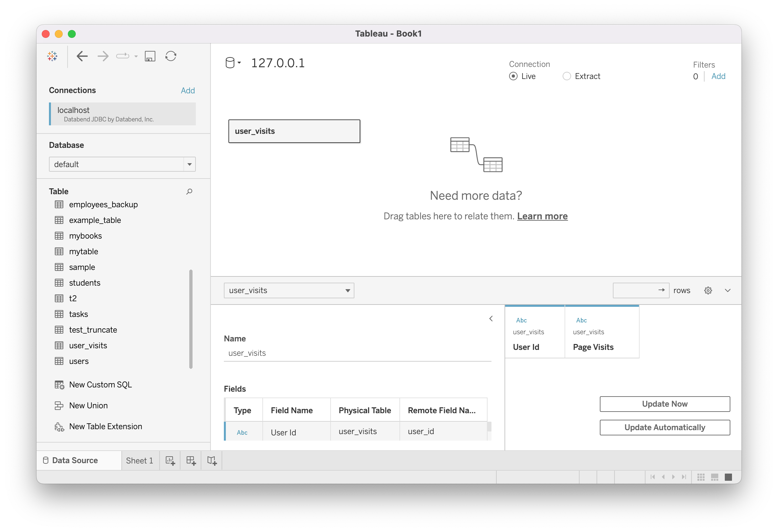This screenshot has height=532, width=778.
Task: Open the Learn more link
Action: [542, 216]
